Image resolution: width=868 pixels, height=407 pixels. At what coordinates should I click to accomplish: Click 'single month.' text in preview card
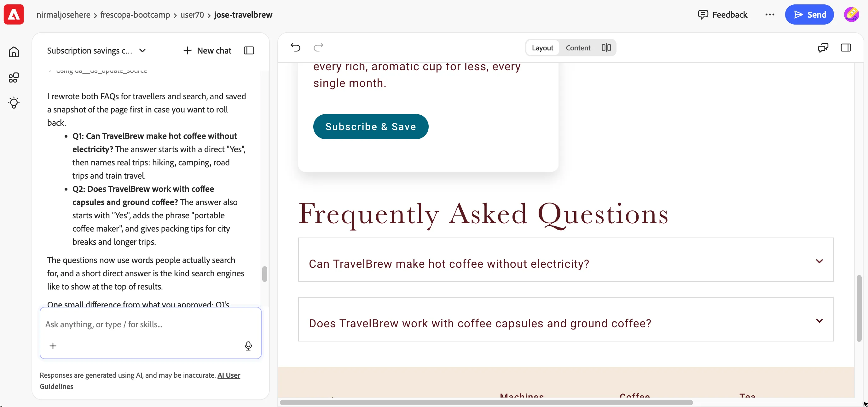click(350, 83)
